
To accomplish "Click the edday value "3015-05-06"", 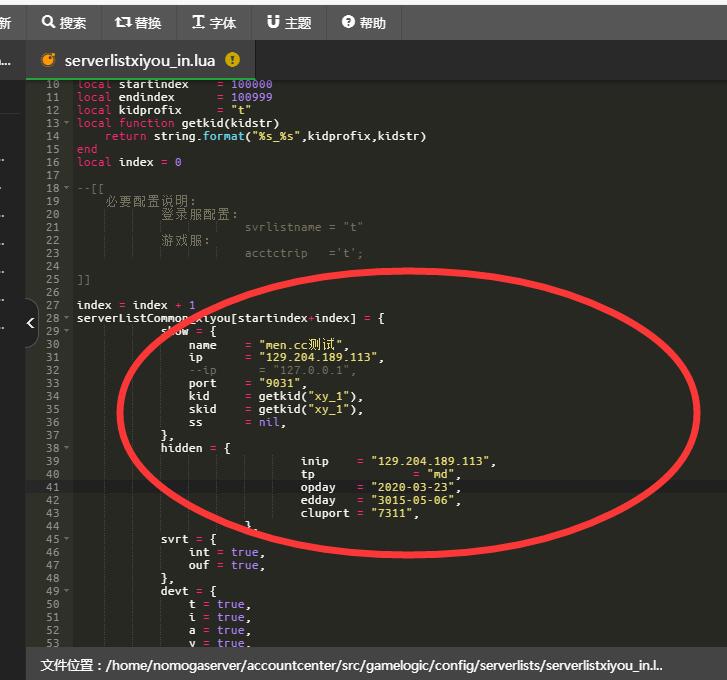I will point(412,500).
